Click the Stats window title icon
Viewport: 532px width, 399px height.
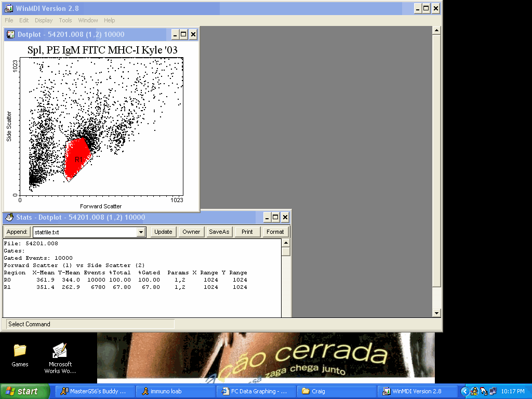[x=9, y=217]
